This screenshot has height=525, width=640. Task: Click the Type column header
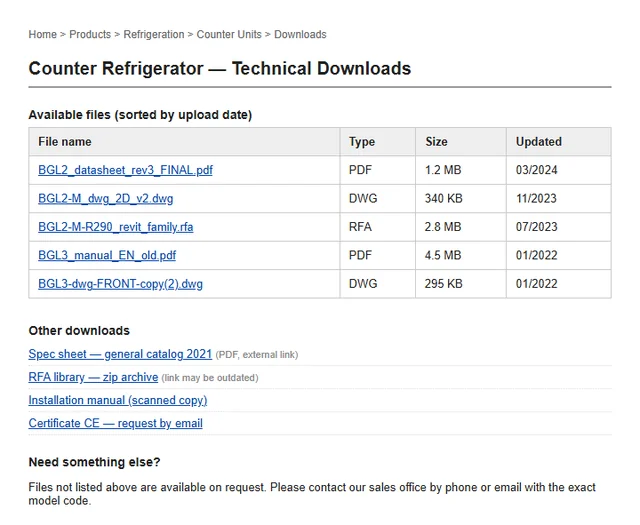pyautogui.click(x=378, y=142)
